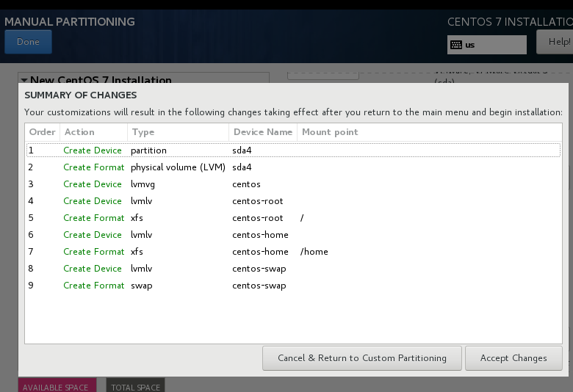Click Cancel & Return to Custom Partitioning
The image size is (573, 392).
(x=361, y=358)
